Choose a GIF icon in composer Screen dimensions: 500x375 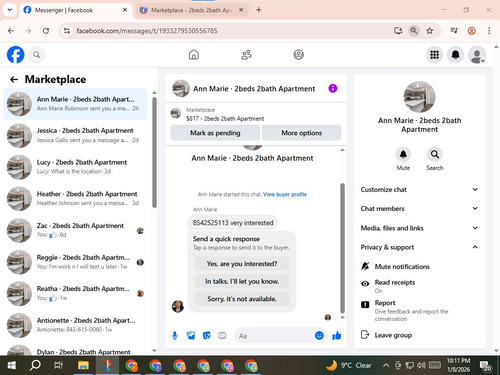click(x=222, y=336)
